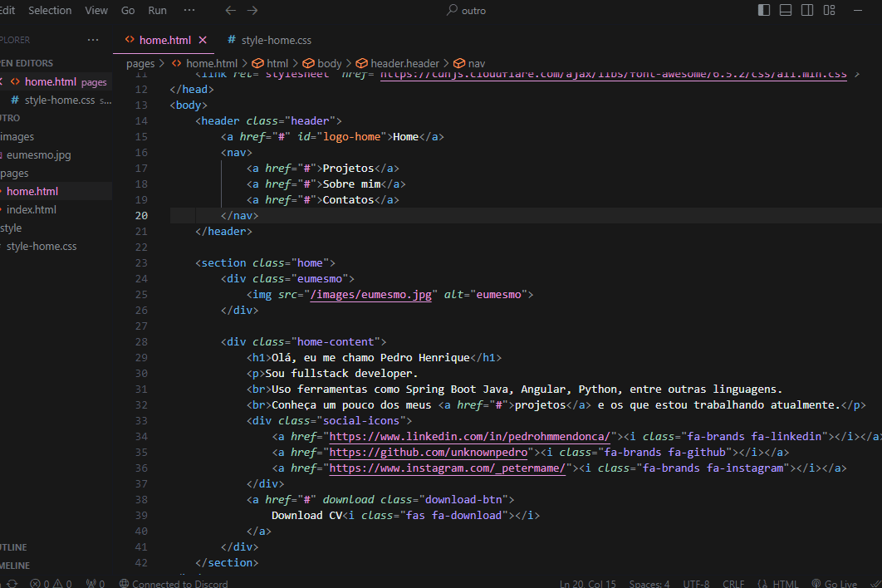The image size is (882, 588).
Task: Open eumesmo.jpg file
Action: (x=38, y=154)
